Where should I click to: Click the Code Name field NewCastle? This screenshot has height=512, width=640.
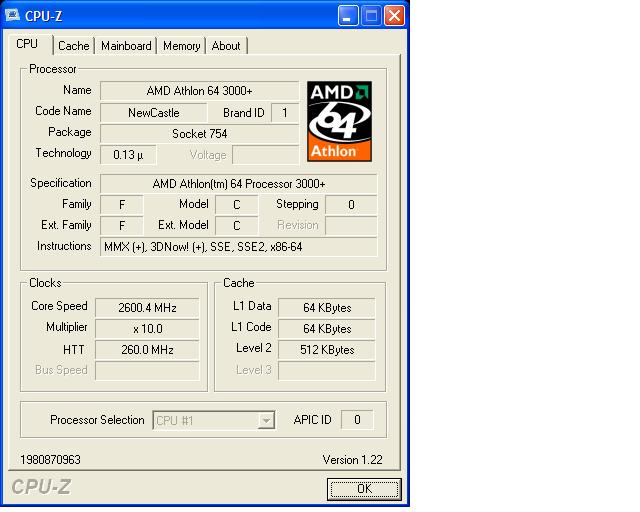click(153, 113)
